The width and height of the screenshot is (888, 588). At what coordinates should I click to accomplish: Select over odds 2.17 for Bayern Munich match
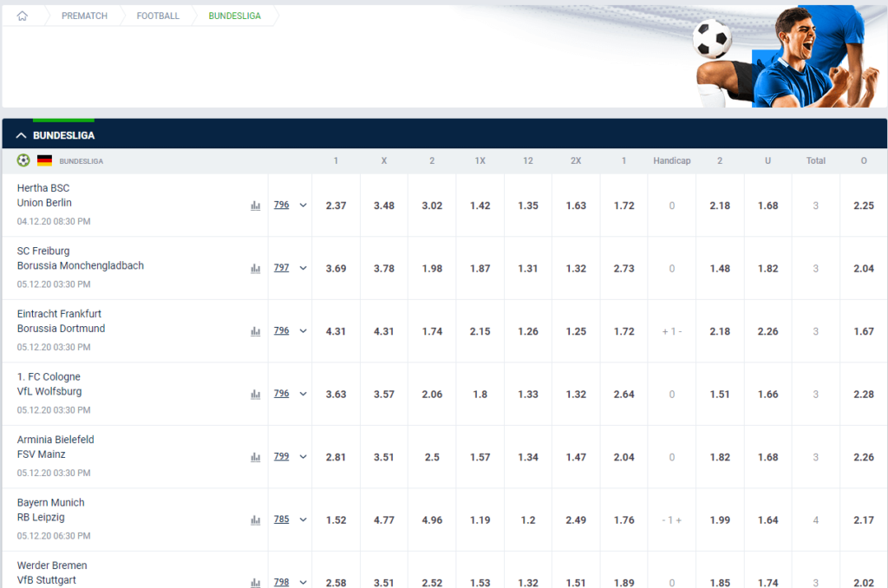pyautogui.click(x=864, y=519)
